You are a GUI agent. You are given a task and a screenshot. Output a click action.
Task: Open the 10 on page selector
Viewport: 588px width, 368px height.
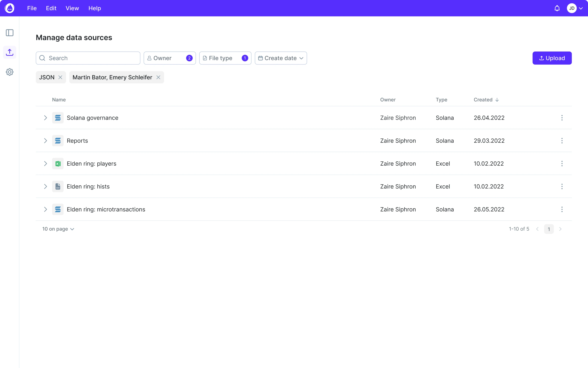[x=58, y=229]
